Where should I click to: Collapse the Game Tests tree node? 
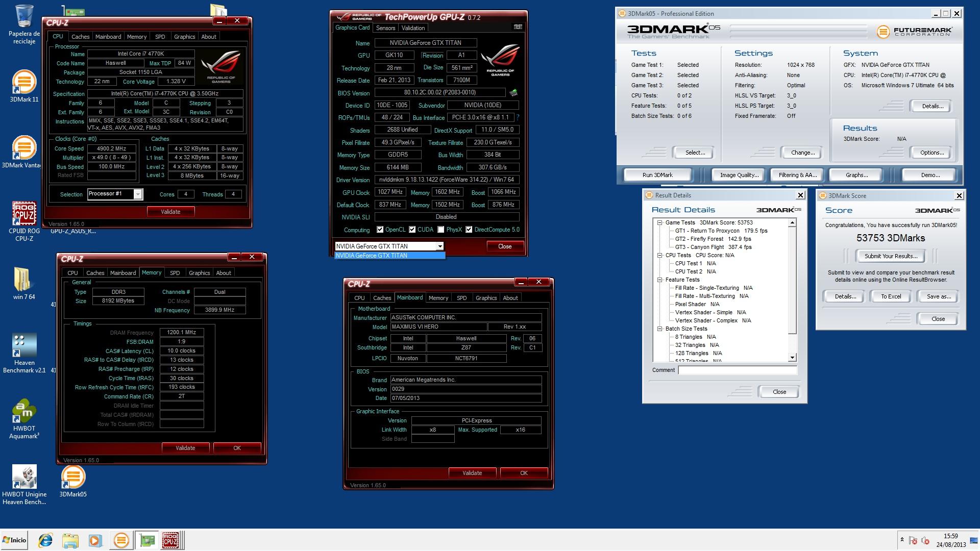tap(659, 222)
